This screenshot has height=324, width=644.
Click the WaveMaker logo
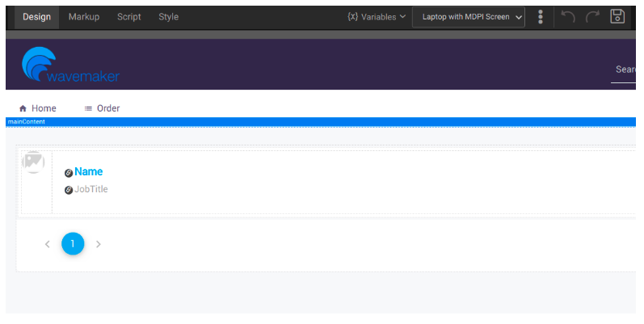[x=70, y=65]
